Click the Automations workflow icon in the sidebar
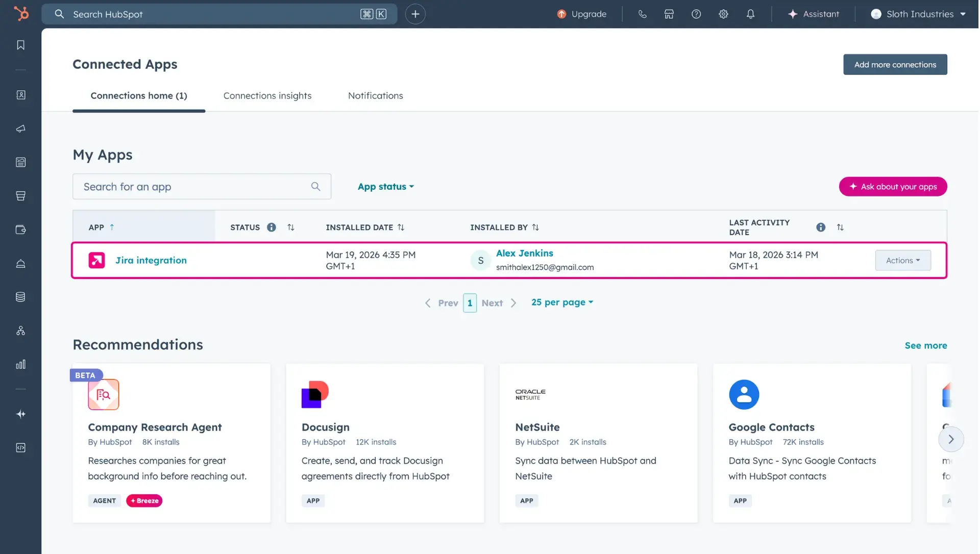This screenshot has height=554, width=980. pyautogui.click(x=20, y=331)
